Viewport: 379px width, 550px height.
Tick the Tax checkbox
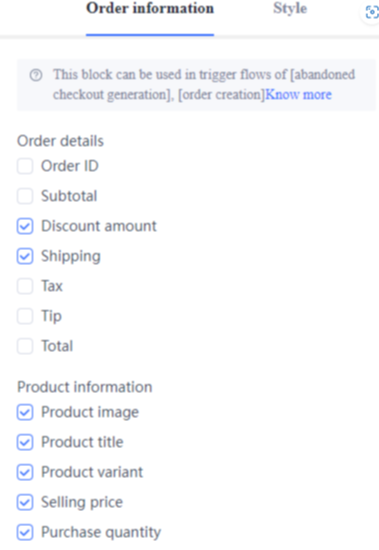point(25,286)
